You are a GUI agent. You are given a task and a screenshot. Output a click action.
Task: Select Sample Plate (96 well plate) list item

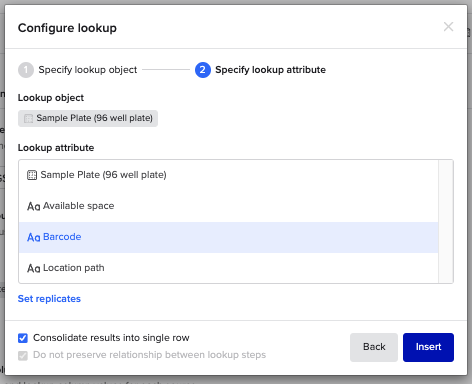point(228,175)
